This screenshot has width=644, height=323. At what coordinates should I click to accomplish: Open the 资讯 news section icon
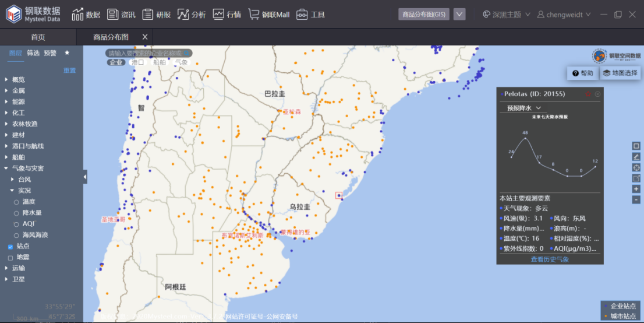[x=112, y=15]
